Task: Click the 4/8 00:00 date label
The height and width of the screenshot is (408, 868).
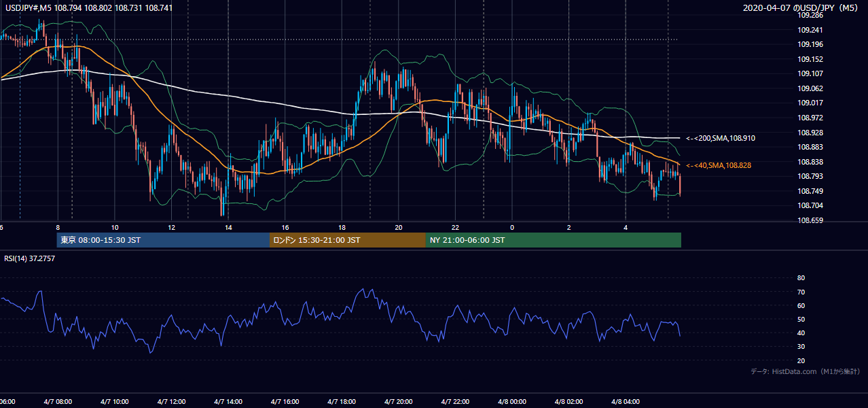Action: point(512,402)
